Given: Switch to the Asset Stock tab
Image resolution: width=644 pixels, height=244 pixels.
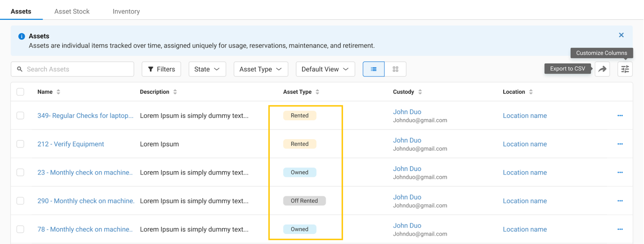Looking at the screenshot, I should 72,11.
